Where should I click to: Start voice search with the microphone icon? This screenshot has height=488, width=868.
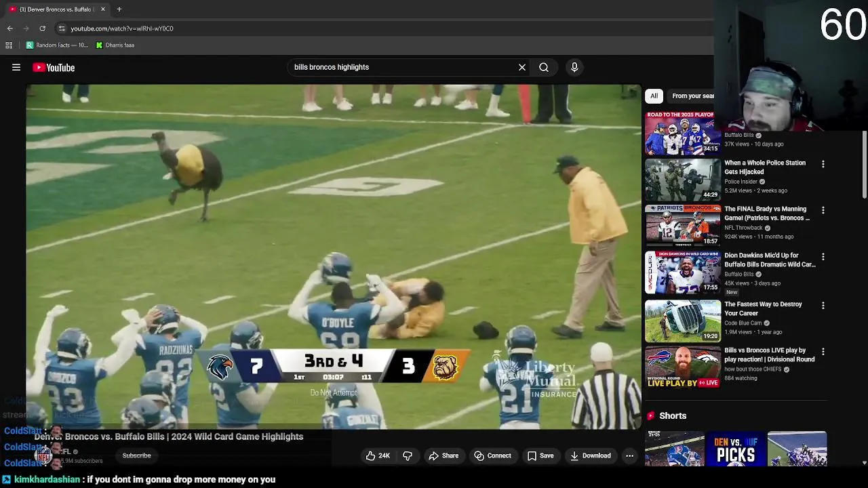click(574, 67)
